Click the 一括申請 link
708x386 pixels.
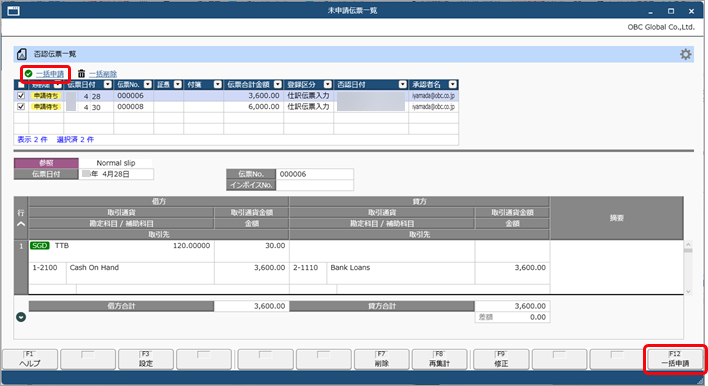(x=50, y=74)
